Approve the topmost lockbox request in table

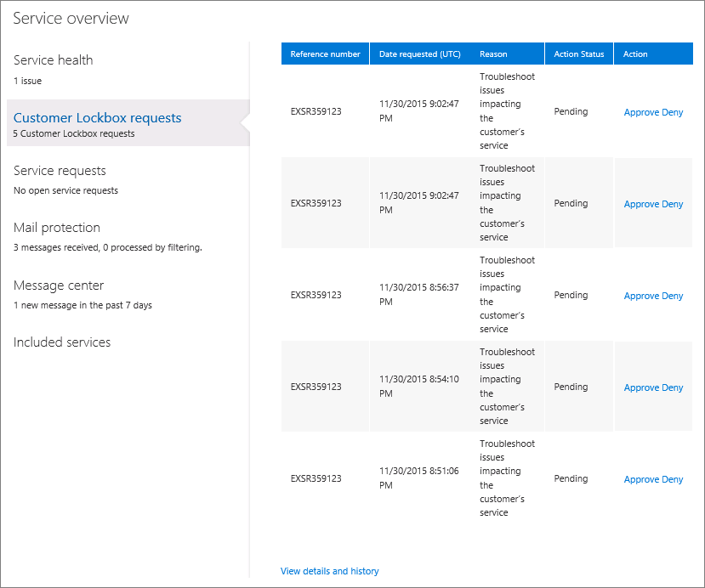click(x=640, y=112)
